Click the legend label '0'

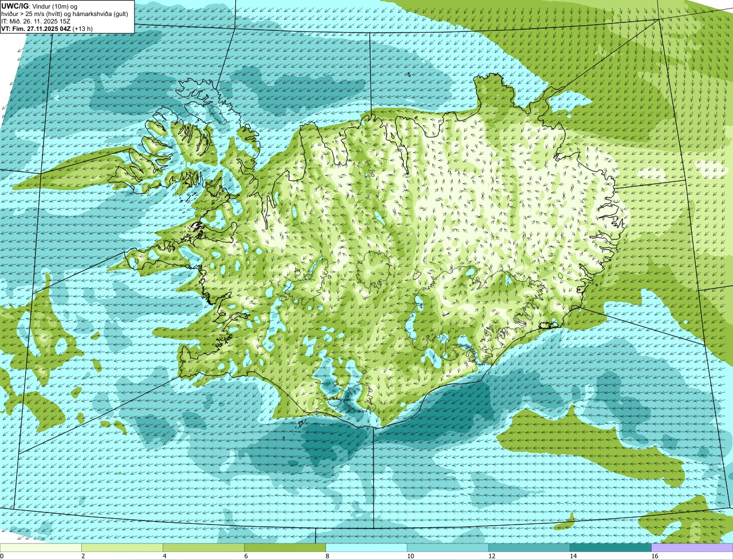2,556
